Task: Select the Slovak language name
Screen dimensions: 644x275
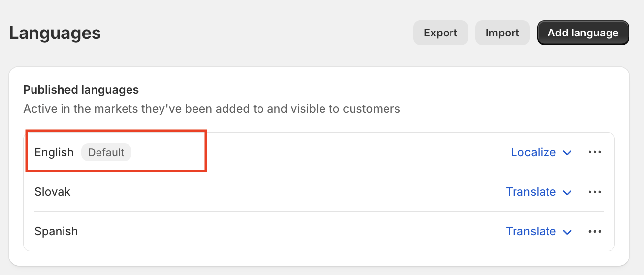Action: [53, 192]
